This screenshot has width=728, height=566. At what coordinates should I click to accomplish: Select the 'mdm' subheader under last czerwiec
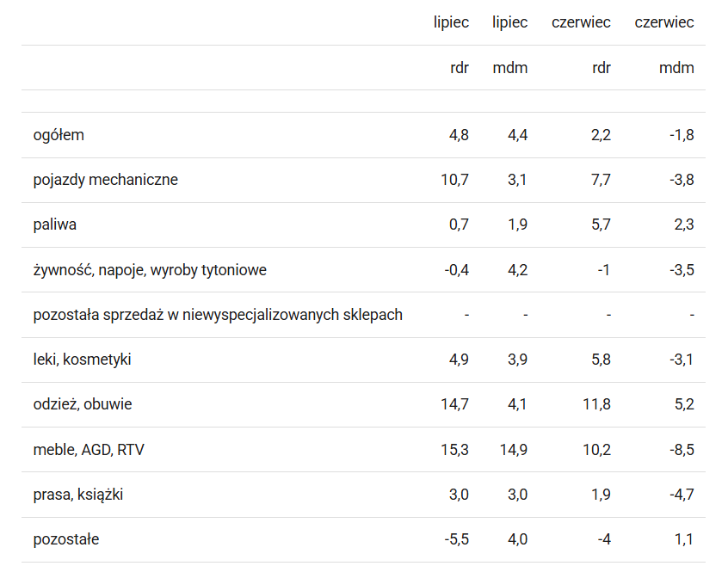click(676, 68)
